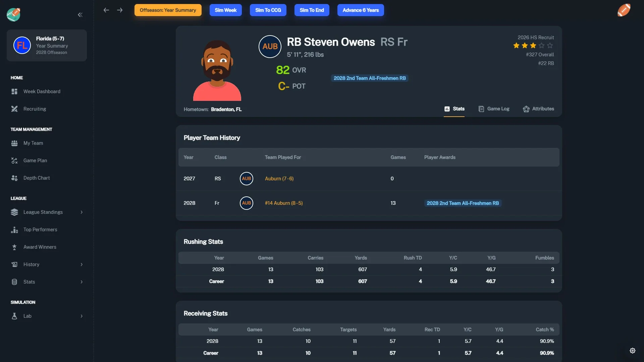This screenshot has height=362, width=644.
Task: Open Depth Chart in sidebar
Action: (x=37, y=178)
